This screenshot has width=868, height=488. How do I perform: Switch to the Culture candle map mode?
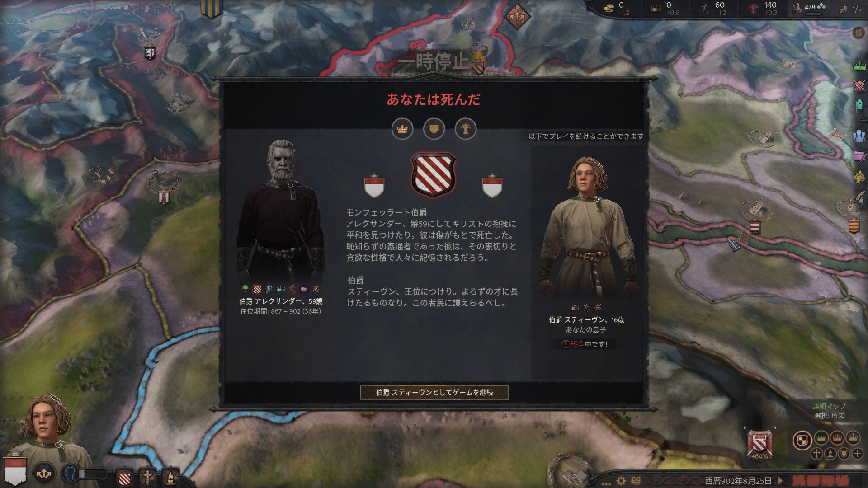(x=830, y=454)
